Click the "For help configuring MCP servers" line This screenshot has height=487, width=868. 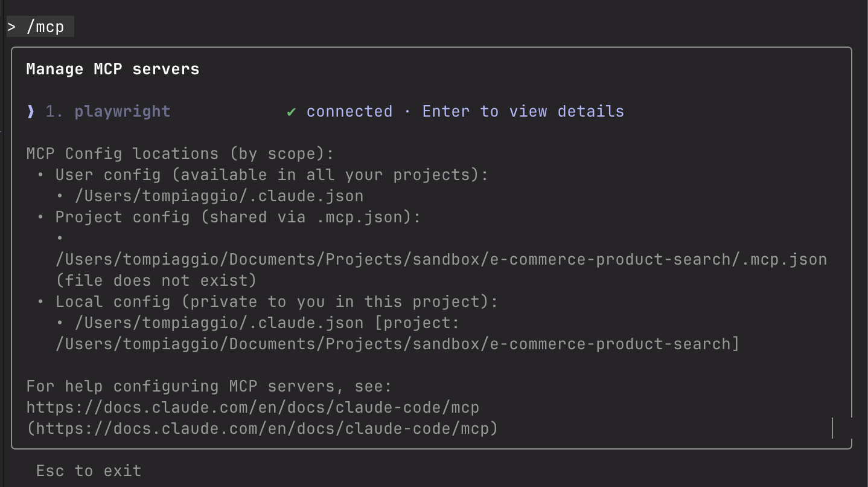[209, 387]
